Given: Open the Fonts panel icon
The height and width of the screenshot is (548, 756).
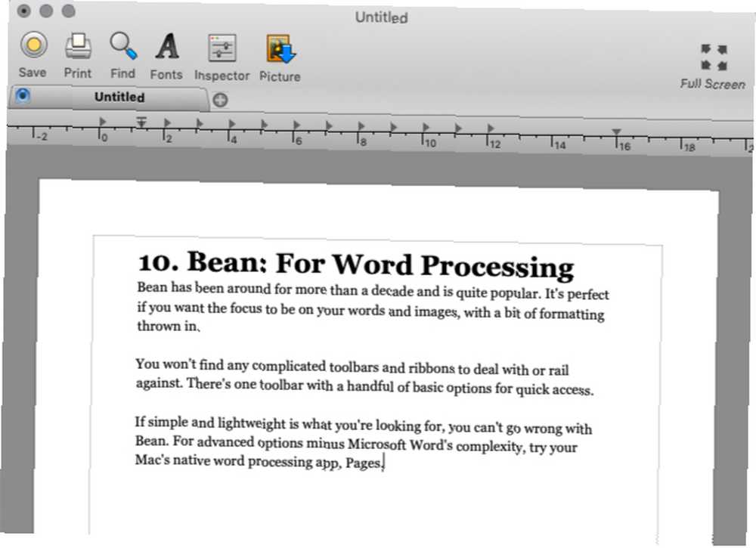Looking at the screenshot, I should coord(167,47).
